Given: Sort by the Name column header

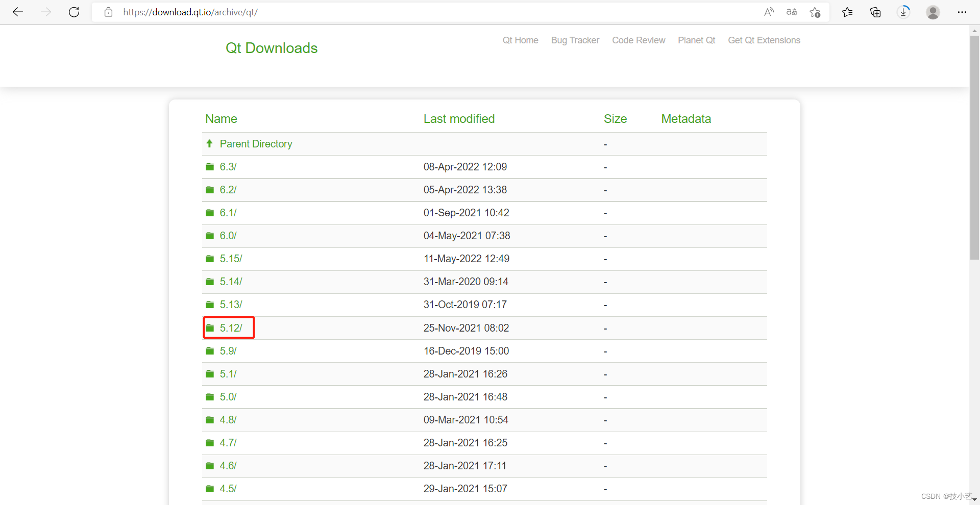Looking at the screenshot, I should [221, 119].
